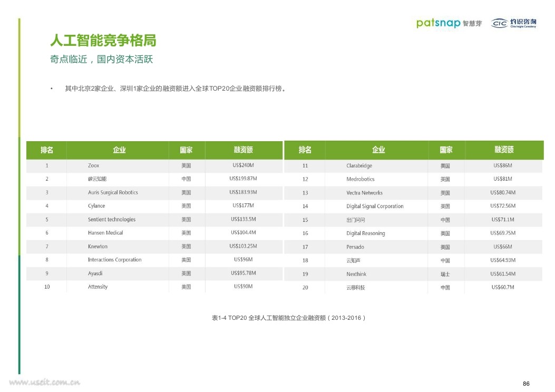This screenshot has height=392, width=555.
Task: Click the patsnap 智慧芽 logo
Action: coord(449,23)
